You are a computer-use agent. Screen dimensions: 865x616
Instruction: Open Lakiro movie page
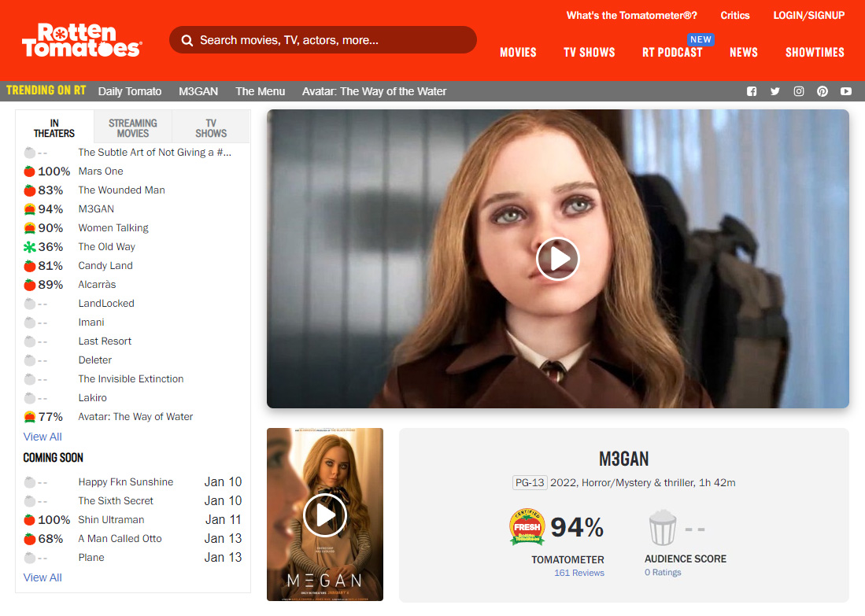[92, 398]
